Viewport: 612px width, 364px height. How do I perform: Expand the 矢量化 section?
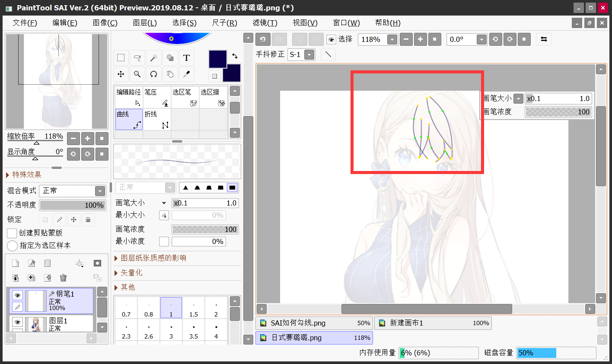[128, 272]
